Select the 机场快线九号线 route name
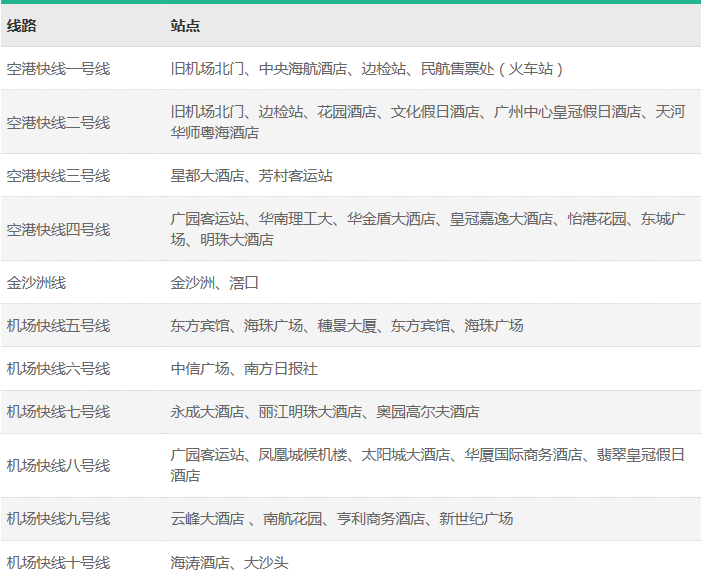701x582 pixels. (58, 519)
